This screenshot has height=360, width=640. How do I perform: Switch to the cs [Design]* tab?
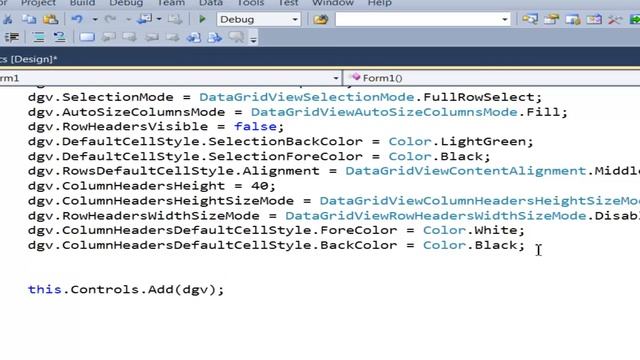pos(29,59)
